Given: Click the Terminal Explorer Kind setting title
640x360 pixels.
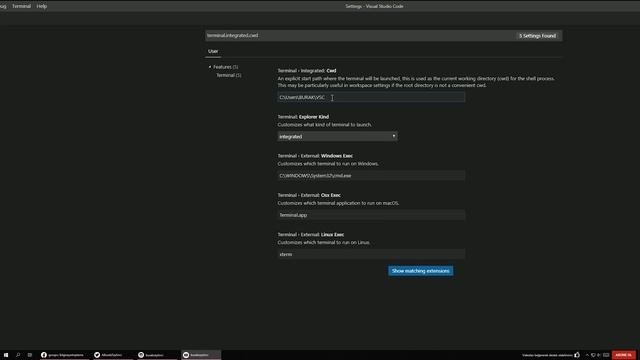Looking at the screenshot, I should click(x=303, y=117).
